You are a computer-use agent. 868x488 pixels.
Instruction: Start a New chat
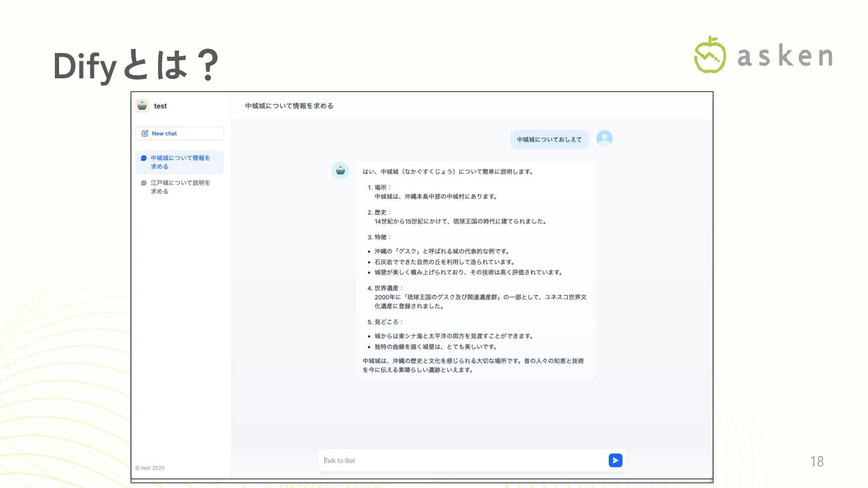tap(180, 134)
